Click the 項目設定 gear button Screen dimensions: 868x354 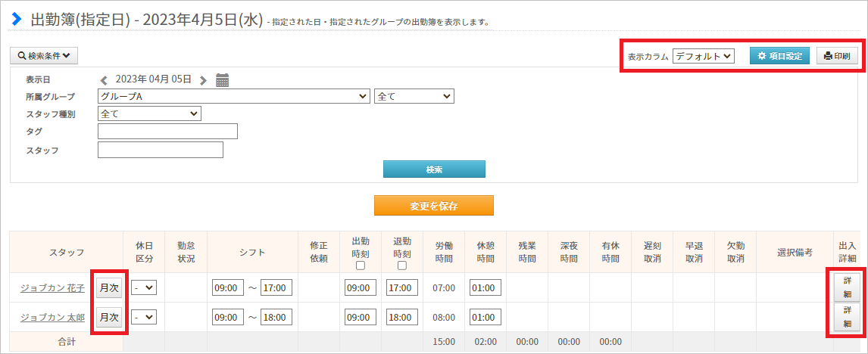click(779, 56)
